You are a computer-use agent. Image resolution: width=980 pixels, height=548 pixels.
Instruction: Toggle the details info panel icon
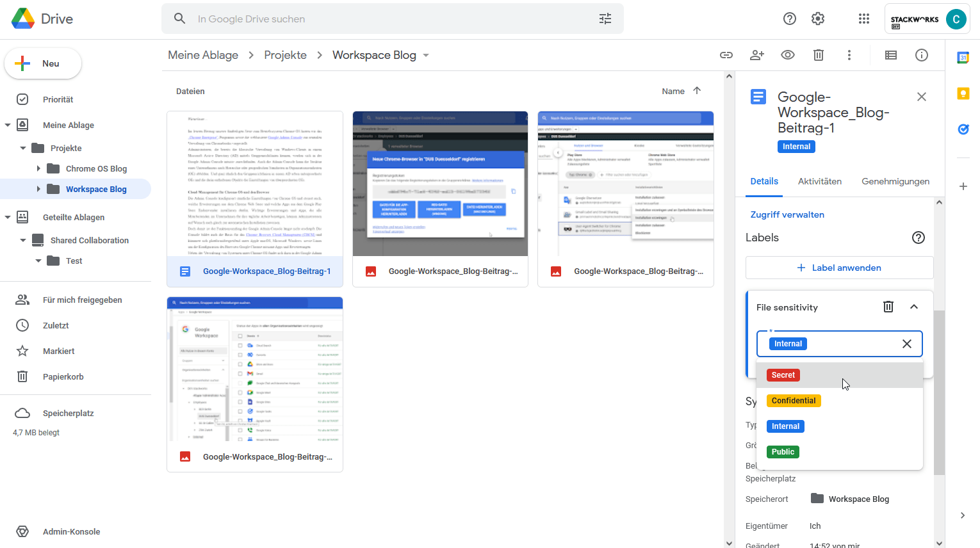coord(922,55)
